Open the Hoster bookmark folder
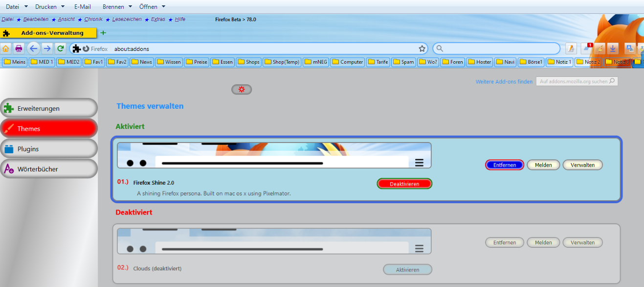 pyautogui.click(x=480, y=62)
